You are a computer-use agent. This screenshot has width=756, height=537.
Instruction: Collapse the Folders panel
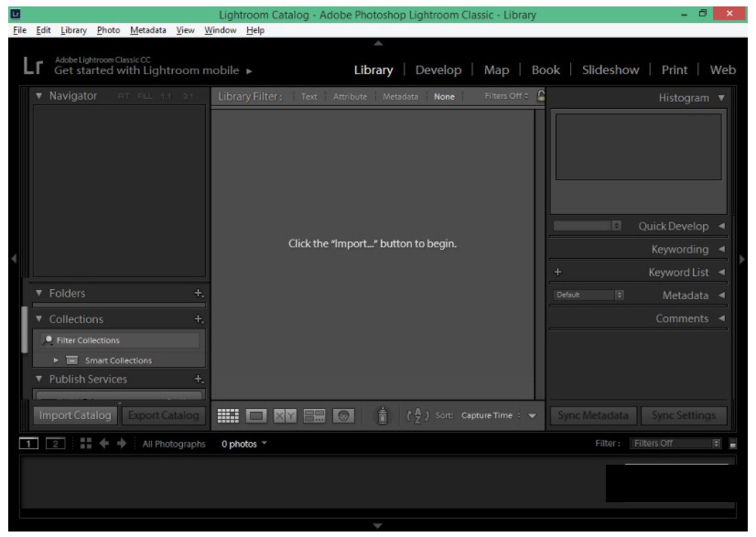click(x=39, y=293)
